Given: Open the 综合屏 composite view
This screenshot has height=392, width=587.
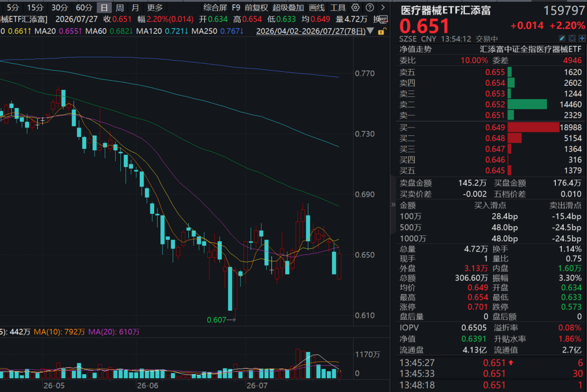Looking at the screenshot, I should pyautogui.click(x=216, y=7).
